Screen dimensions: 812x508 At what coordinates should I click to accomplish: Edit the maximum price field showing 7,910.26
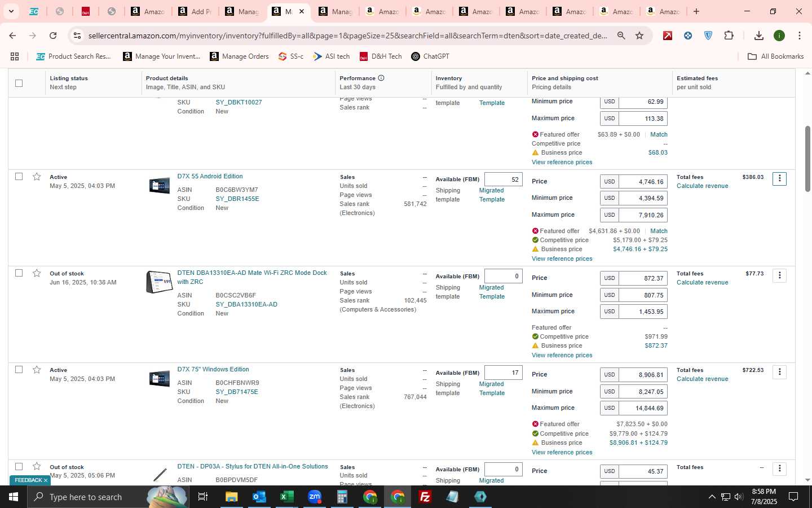pyautogui.click(x=643, y=215)
